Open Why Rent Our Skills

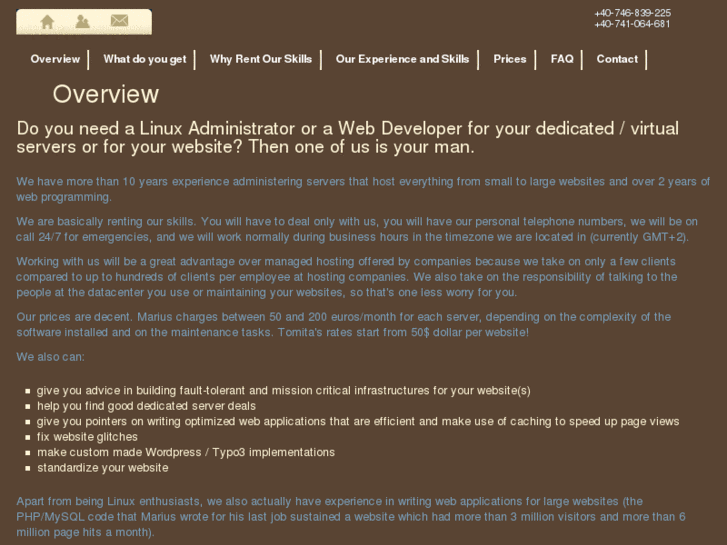point(261,59)
